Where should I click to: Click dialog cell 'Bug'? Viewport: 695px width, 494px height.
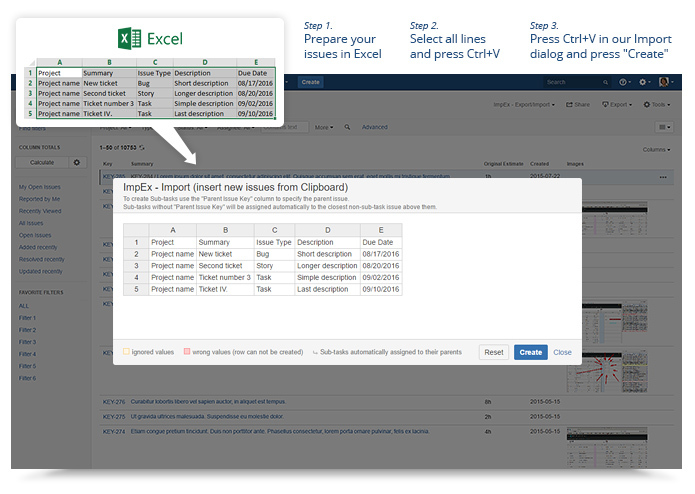point(274,254)
